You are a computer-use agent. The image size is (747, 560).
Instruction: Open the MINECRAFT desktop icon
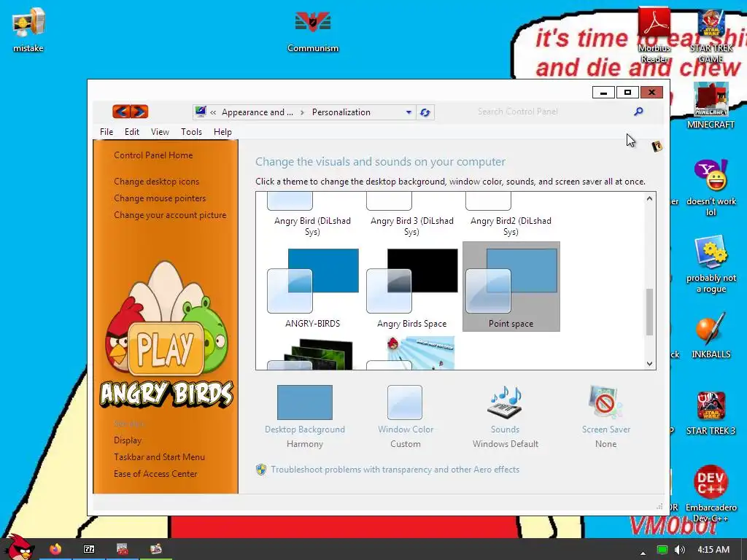tap(711, 106)
